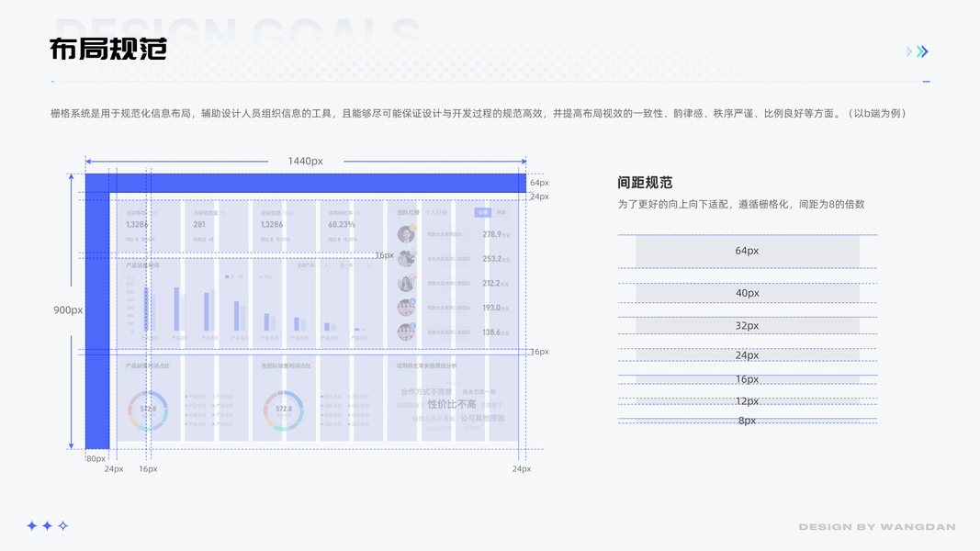The width and height of the screenshot is (980, 551).
Task: Click the avatar in the 253.2 ranking row
Action: click(x=406, y=259)
